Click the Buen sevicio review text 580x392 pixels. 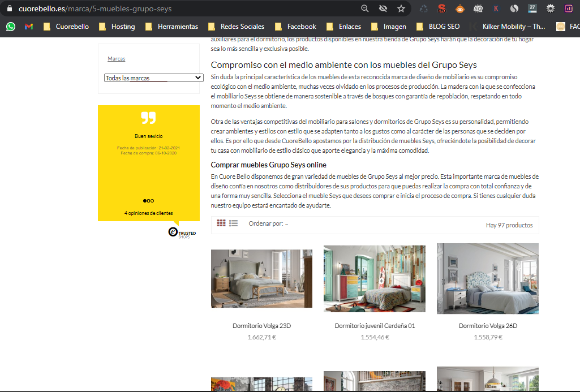(148, 136)
